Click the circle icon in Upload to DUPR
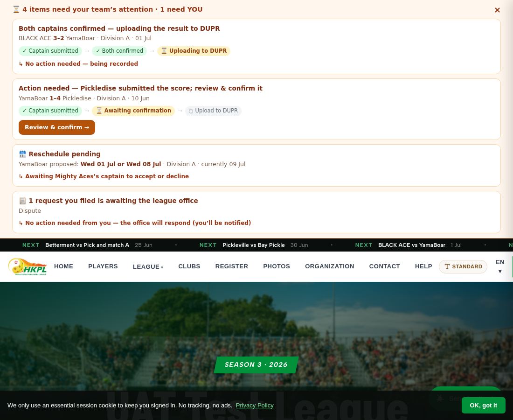The height and width of the screenshot is (420, 513). (x=191, y=111)
